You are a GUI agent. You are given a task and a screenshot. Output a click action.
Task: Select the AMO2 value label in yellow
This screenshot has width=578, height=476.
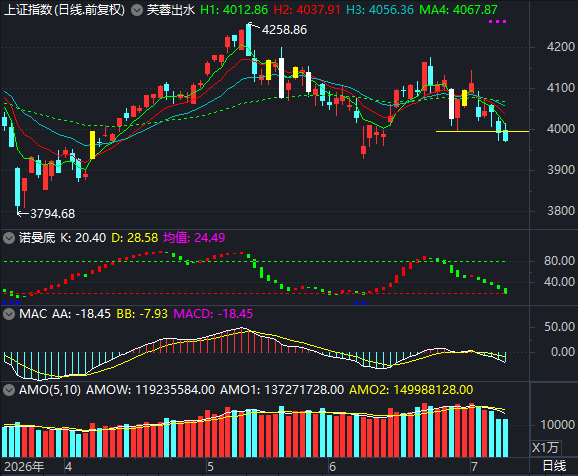point(411,390)
